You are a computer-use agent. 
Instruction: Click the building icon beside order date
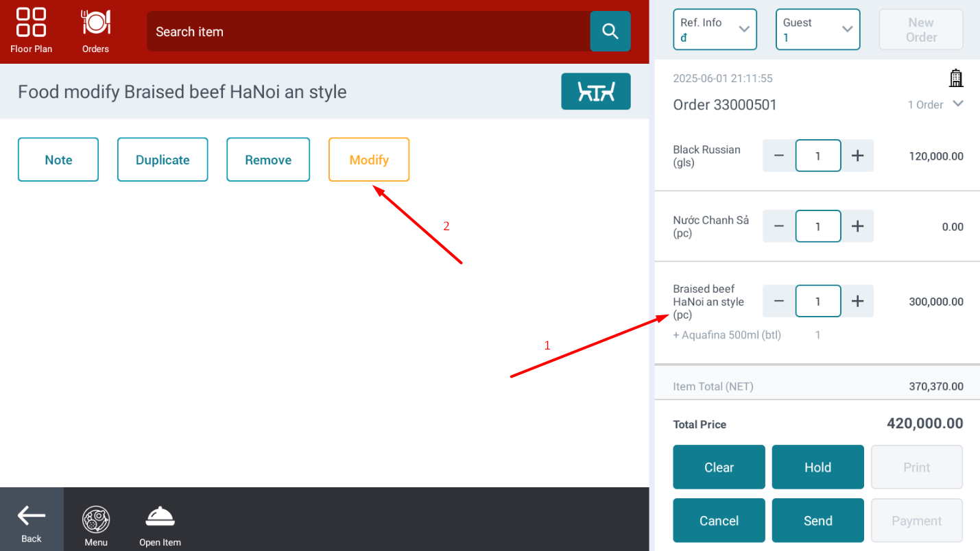(x=955, y=78)
